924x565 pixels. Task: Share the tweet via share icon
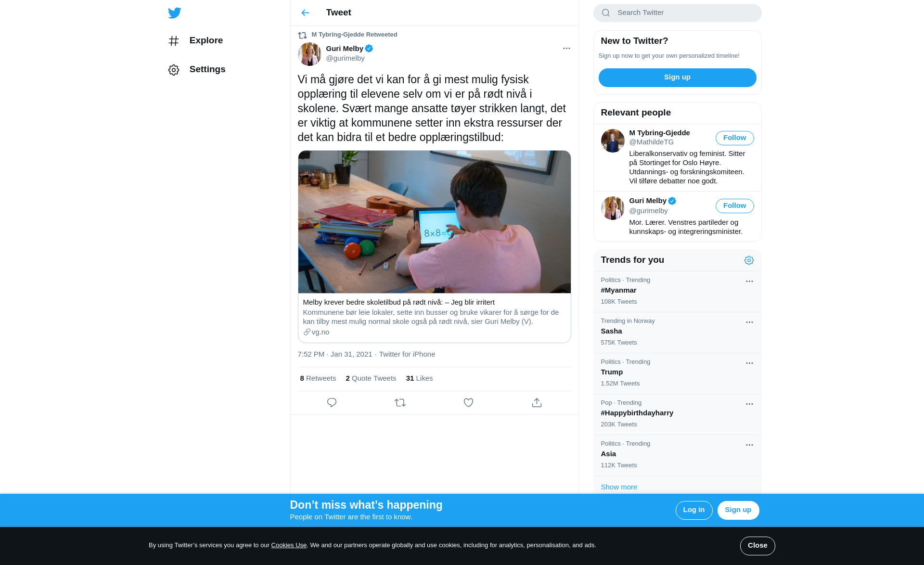click(x=537, y=403)
